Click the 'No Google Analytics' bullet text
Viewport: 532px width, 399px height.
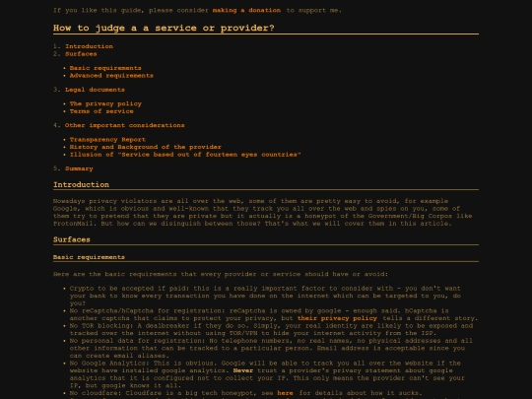coord(267,374)
